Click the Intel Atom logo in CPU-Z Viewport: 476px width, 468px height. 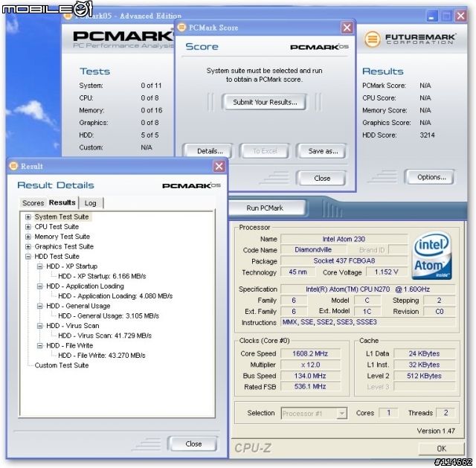pos(431,256)
